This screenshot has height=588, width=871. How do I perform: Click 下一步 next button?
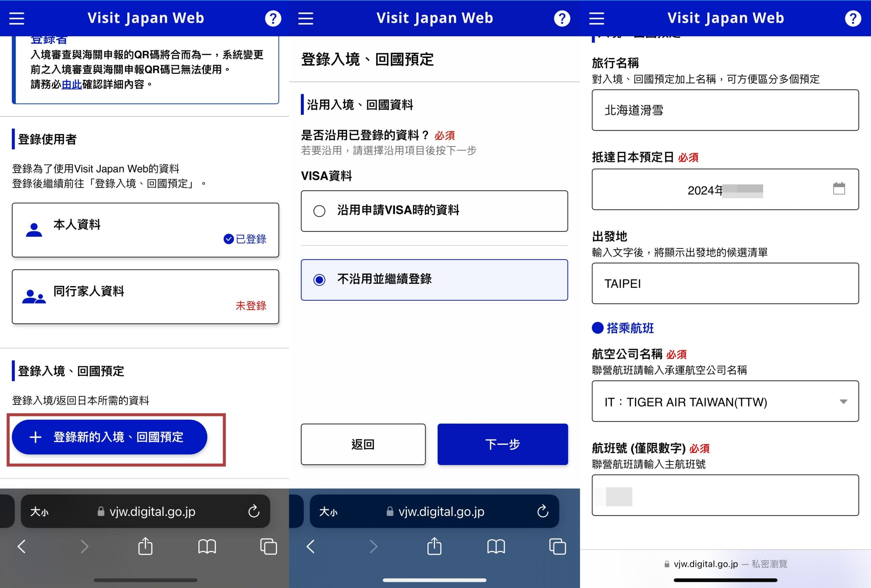[x=502, y=444]
